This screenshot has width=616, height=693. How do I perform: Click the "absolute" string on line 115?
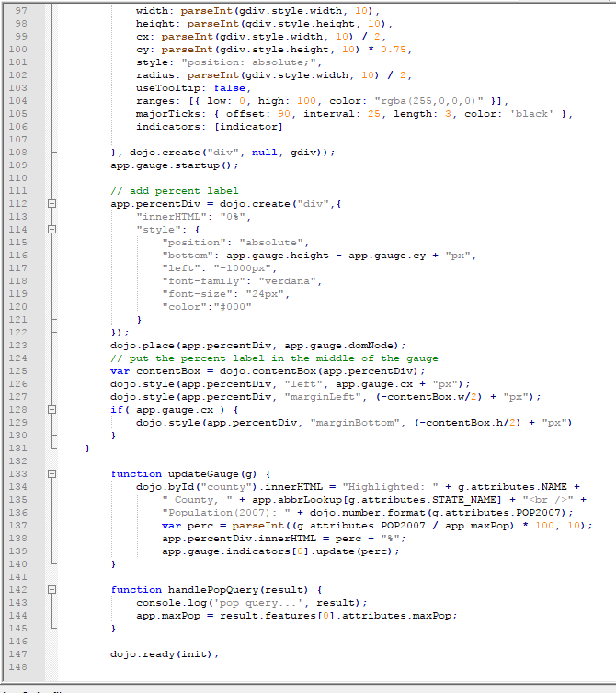coord(271,243)
